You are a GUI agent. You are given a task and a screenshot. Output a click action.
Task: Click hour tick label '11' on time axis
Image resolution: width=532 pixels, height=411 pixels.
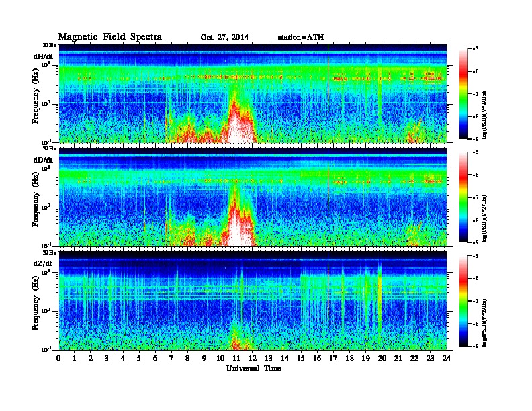pyautogui.click(x=236, y=359)
